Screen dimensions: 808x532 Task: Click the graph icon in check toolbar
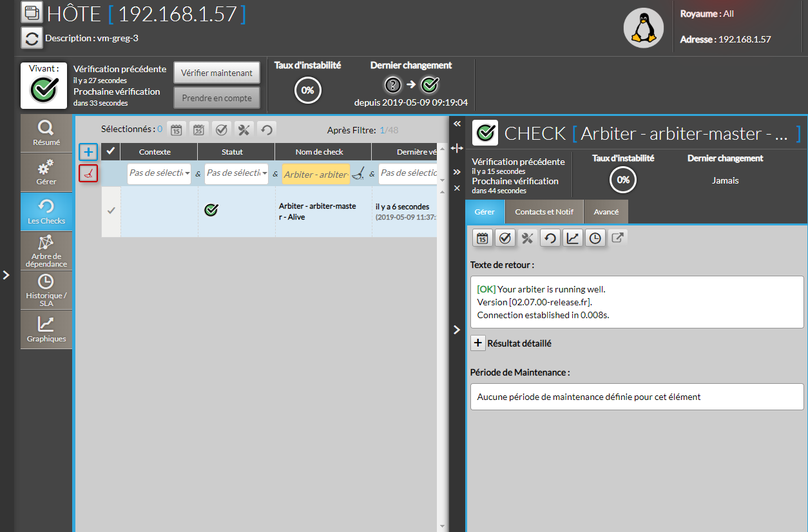click(x=572, y=238)
